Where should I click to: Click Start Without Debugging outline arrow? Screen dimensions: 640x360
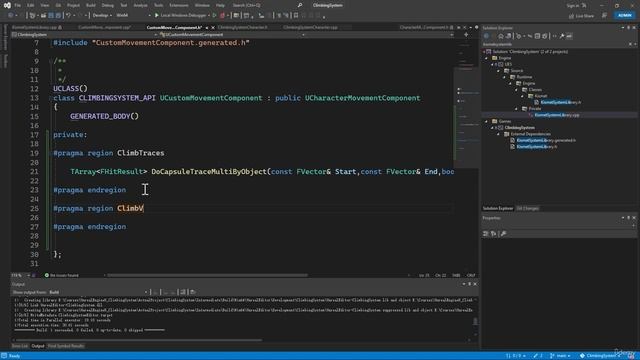pos(214,15)
